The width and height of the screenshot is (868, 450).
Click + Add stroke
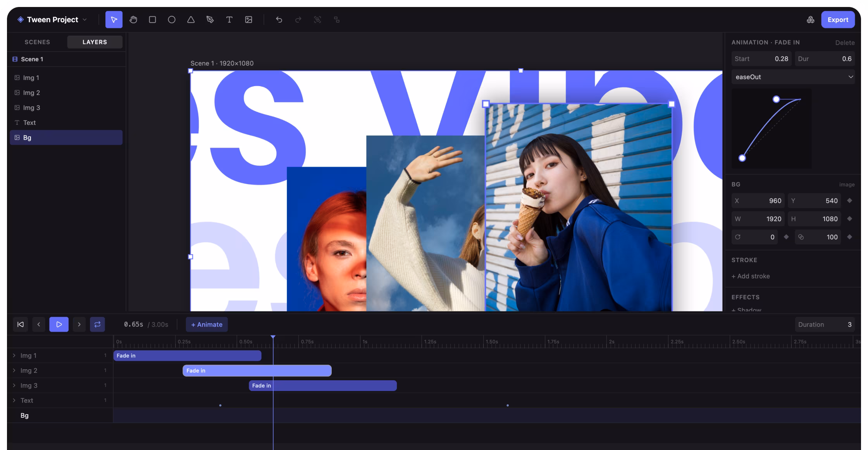[x=751, y=276]
